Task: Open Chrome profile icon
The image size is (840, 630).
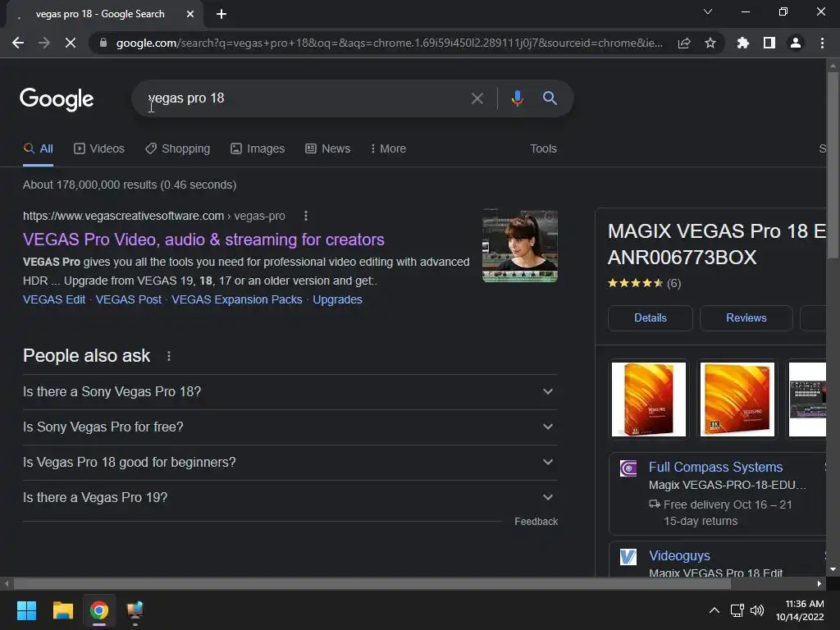Action: coord(796,43)
